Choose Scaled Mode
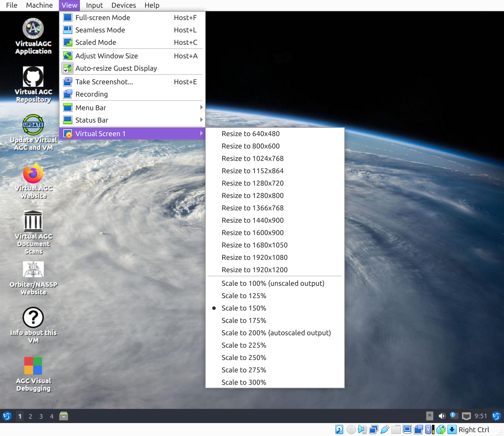Screen dimensions: 504x436 click(132, 42)
